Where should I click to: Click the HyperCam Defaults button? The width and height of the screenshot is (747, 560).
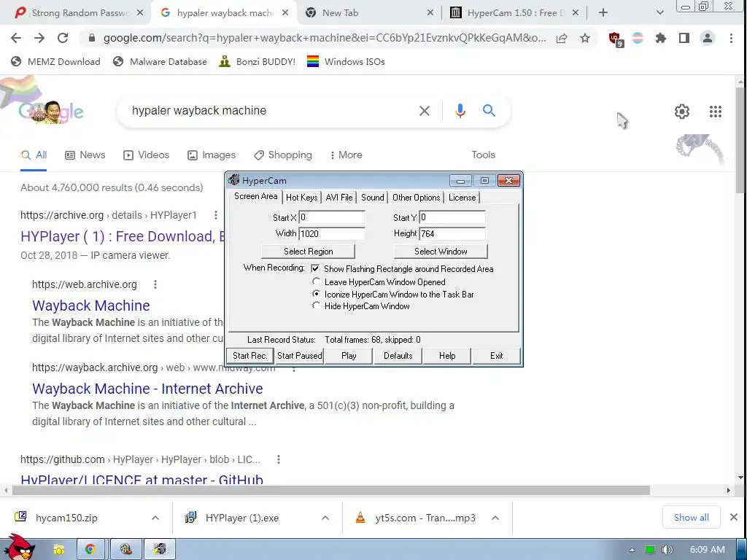(398, 356)
